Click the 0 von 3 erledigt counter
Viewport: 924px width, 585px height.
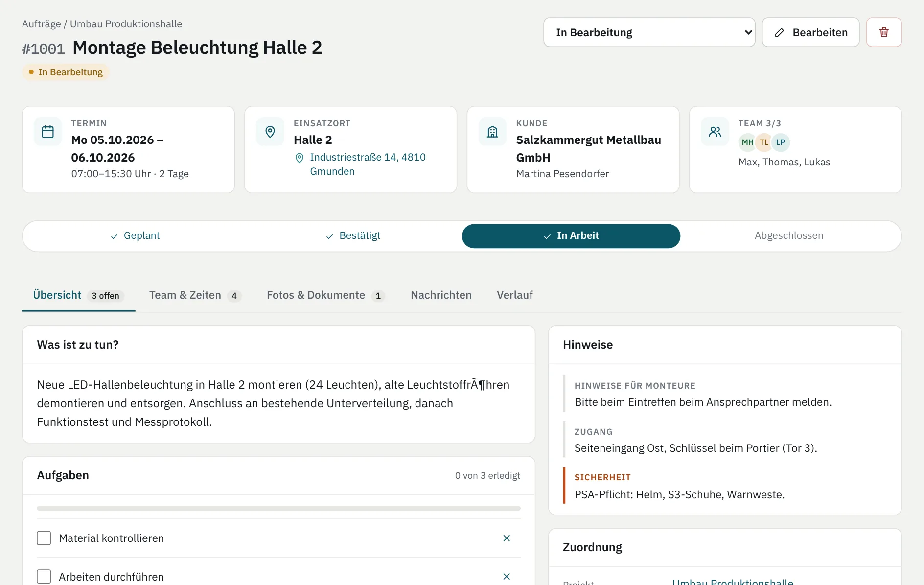[x=487, y=476]
